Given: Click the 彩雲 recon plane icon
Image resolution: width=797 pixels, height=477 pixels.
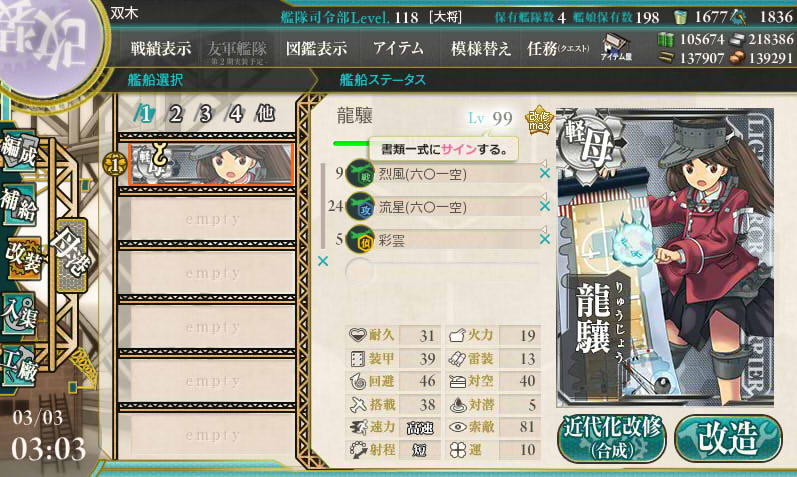Looking at the screenshot, I should (x=360, y=239).
